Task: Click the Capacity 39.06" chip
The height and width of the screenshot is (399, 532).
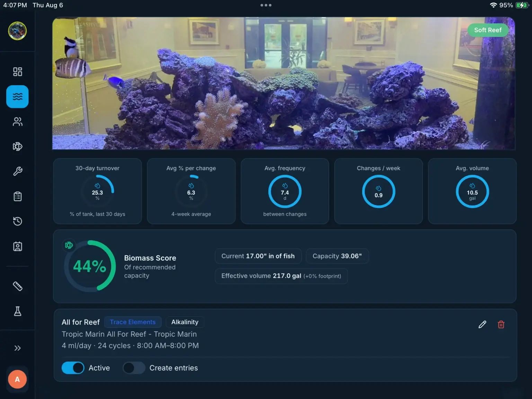Action: click(x=337, y=256)
